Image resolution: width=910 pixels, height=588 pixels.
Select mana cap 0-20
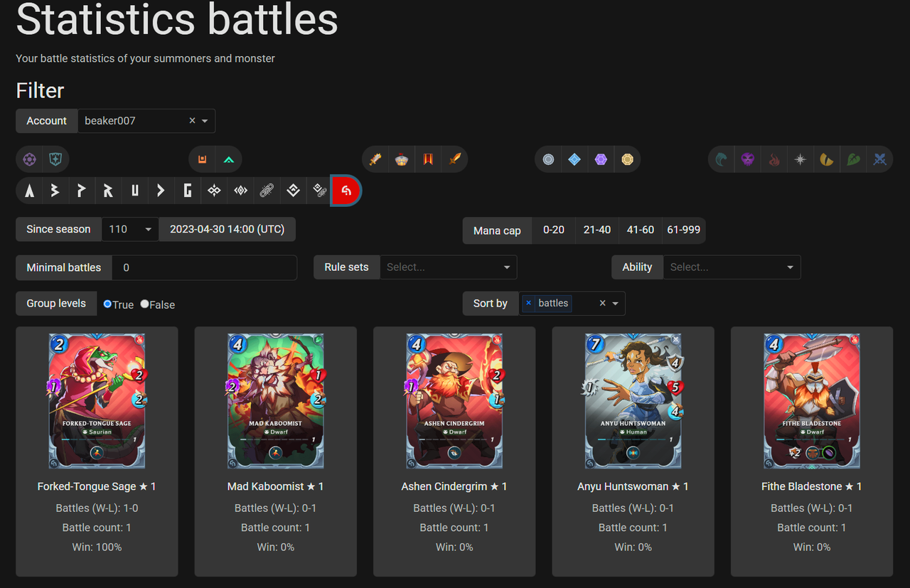(553, 230)
